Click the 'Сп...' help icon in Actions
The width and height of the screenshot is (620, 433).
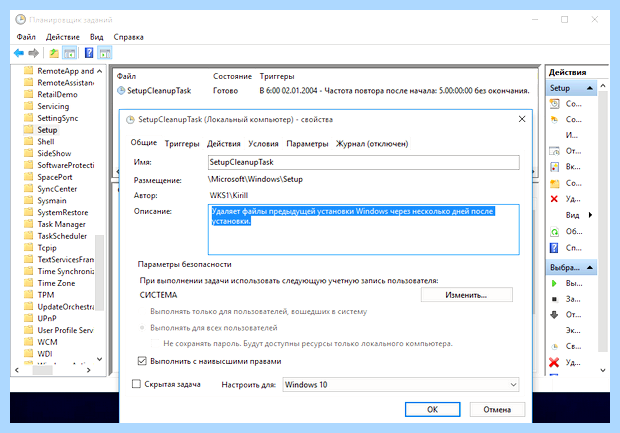(554, 248)
